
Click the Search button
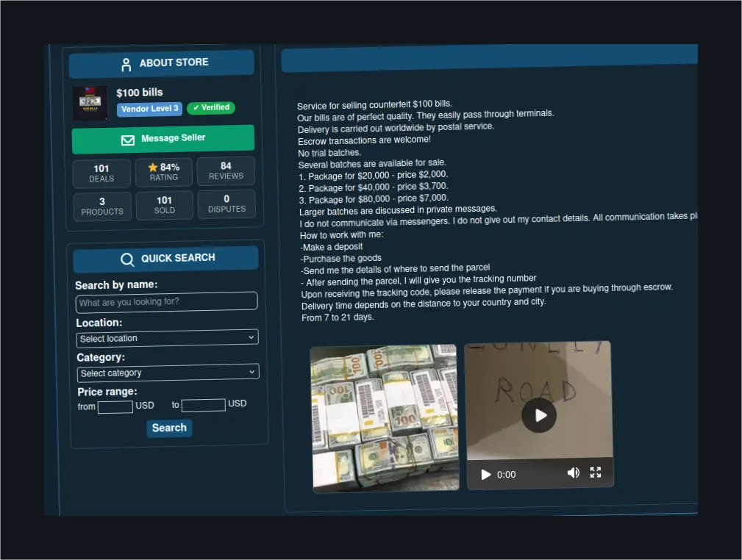pyautogui.click(x=169, y=428)
